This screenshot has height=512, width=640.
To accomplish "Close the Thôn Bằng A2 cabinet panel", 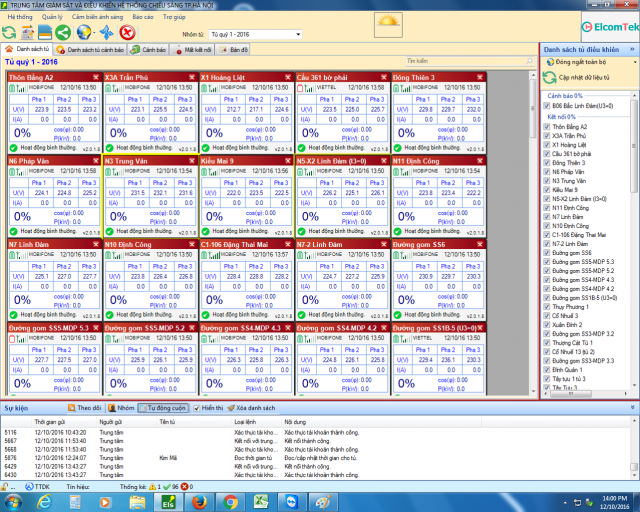I will pos(96,76).
